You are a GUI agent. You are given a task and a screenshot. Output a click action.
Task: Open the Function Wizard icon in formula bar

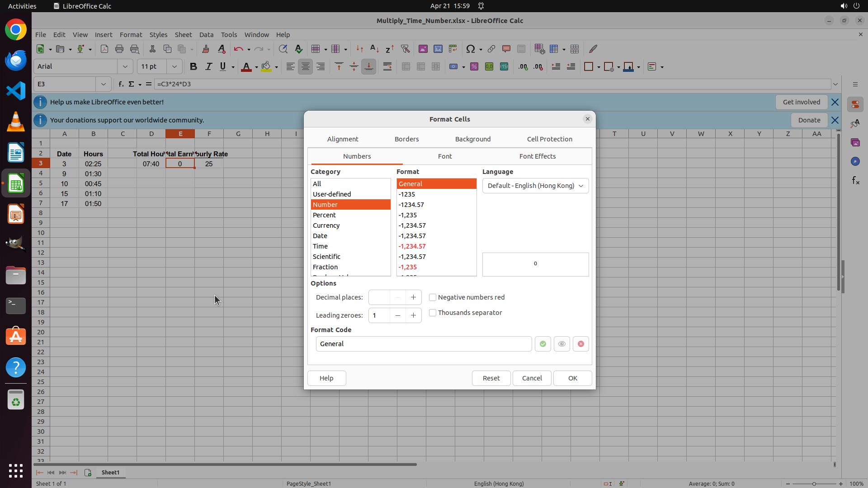(x=121, y=84)
